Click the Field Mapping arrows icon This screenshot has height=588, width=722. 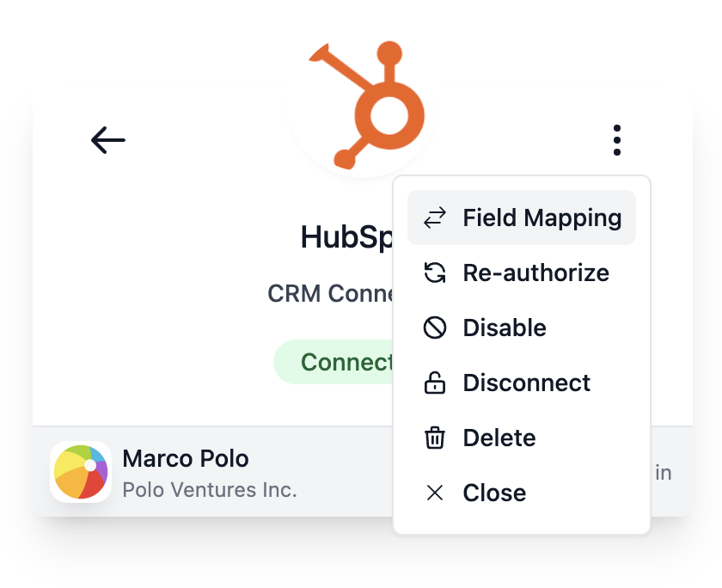[x=435, y=217]
